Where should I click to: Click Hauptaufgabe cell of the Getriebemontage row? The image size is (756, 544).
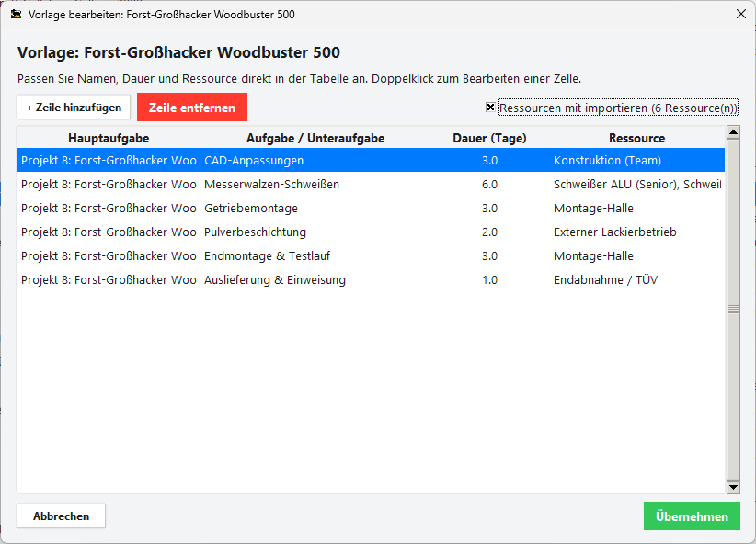click(x=109, y=209)
